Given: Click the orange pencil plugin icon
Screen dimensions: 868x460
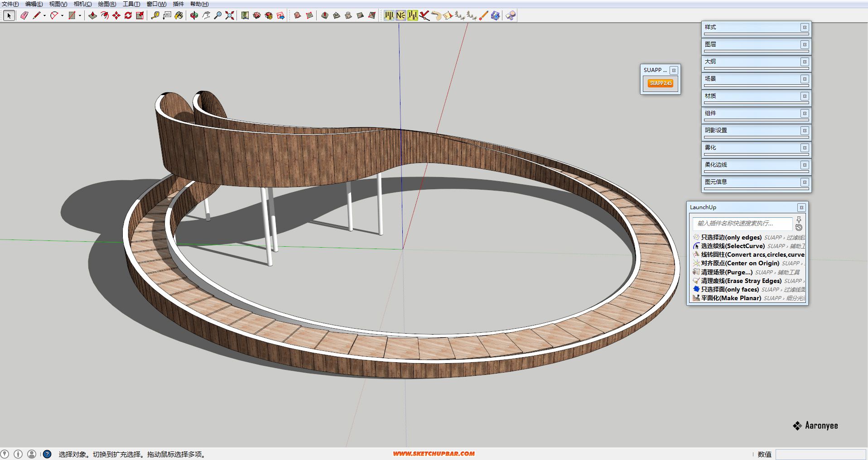Looking at the screenshot, I should (483, 15).
